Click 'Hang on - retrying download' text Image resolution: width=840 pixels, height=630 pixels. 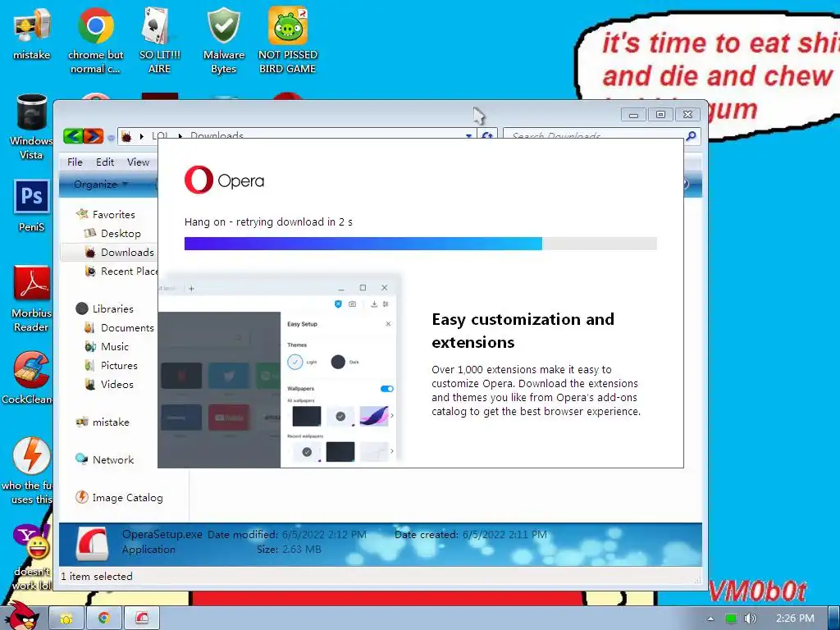pyautogui.click(x=268, y=221)
